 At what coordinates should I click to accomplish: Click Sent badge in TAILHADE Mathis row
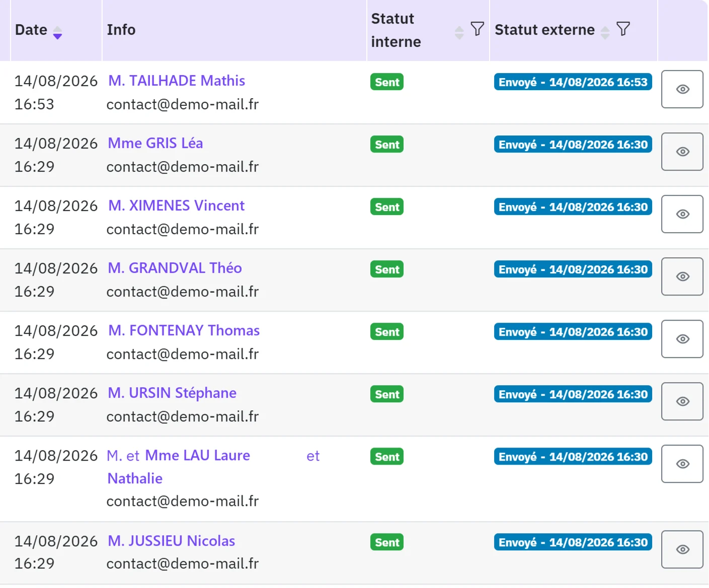(387, 82)
